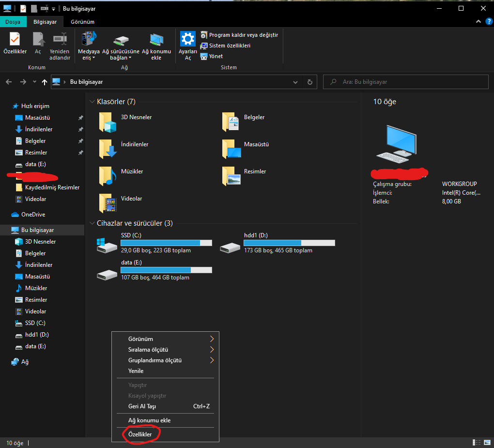Open the quick access toolbar dropdown
The image size is (494, 448).
pyautogui.click(x=53, y=9)
